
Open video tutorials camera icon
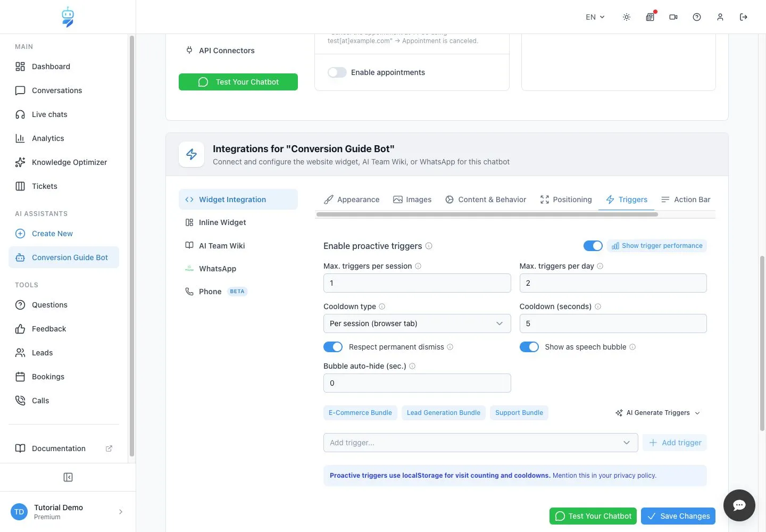[x=673, y=17]
